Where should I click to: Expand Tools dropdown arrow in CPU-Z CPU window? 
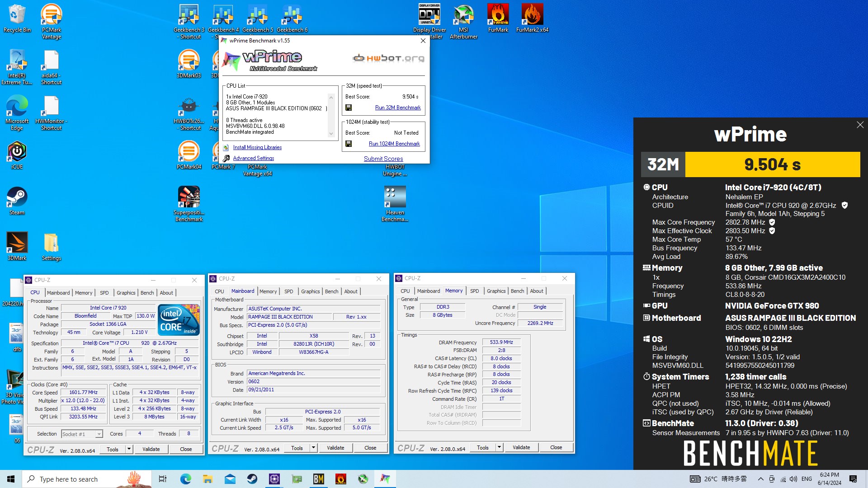pyautogui.click(x=129, y=449)
